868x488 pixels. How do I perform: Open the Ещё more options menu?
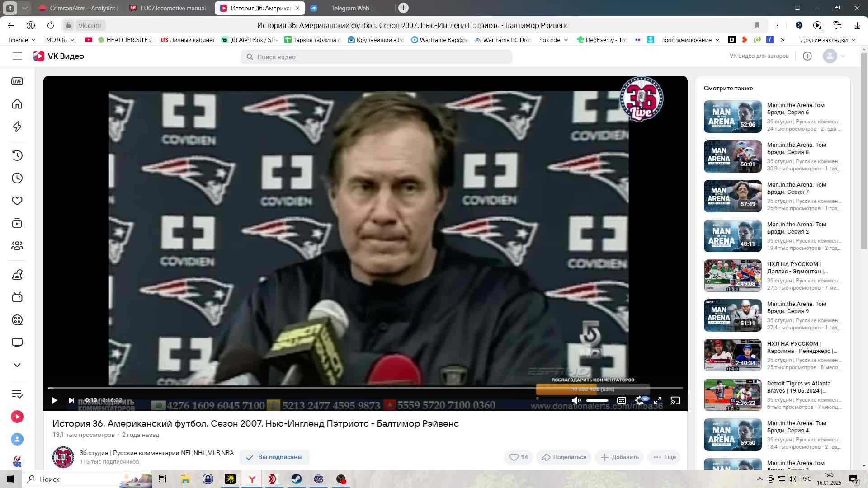[x=664, y=457]
